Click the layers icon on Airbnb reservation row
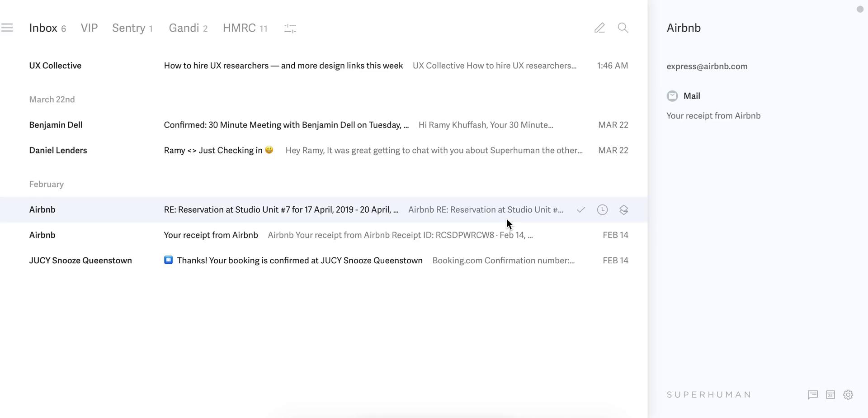 point(624,210)
